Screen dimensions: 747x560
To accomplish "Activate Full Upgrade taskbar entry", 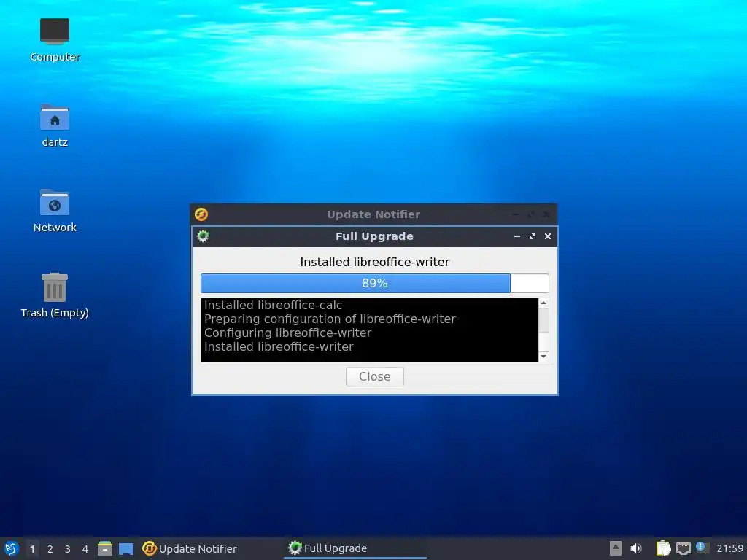I will pyautogui.click(x=355, y=548).
